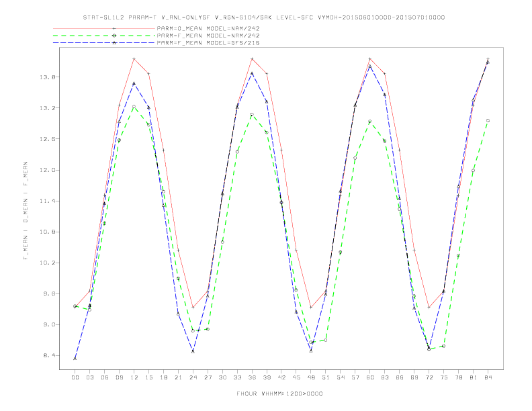Click x-axis hour label 00
The image size is (532, 411).
[x=75, y=377]
